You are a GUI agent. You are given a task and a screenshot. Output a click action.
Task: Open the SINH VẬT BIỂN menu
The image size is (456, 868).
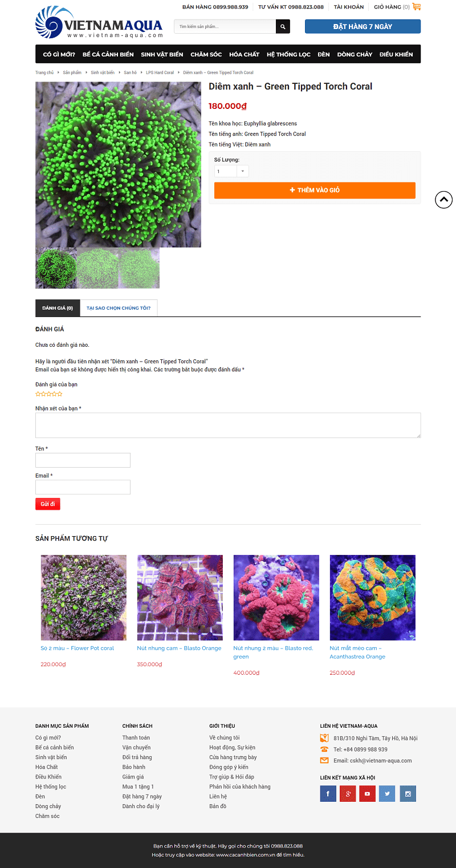[x=162, y=54]
